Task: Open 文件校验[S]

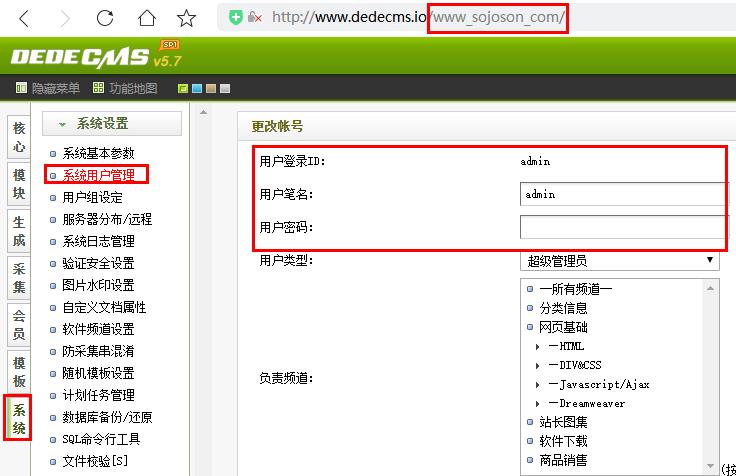Action: (x=95, y=461)
